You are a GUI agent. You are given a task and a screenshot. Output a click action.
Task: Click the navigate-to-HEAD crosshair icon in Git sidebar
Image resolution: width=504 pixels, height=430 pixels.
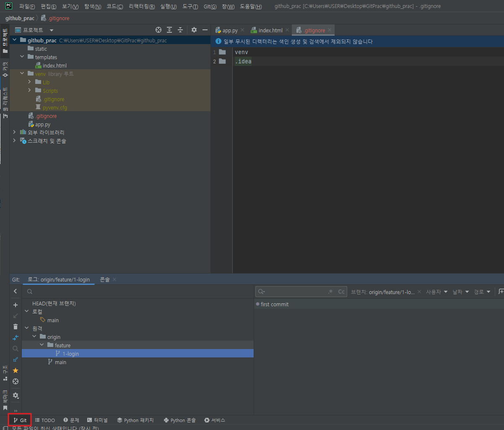(16, 381)
